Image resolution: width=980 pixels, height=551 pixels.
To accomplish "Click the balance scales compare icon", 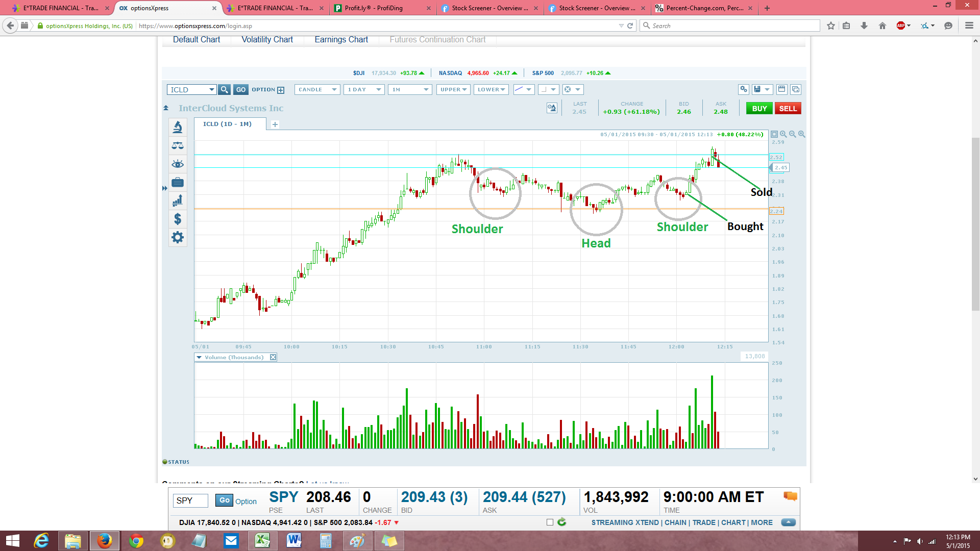I will (x=178, y=146).
